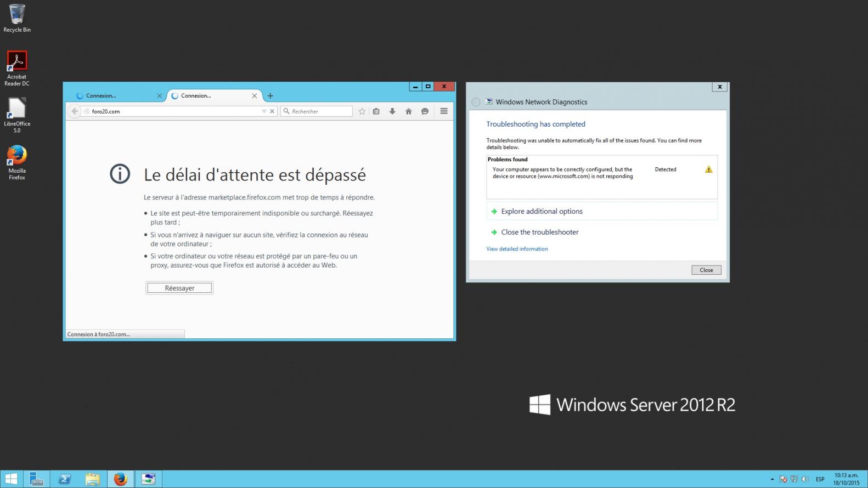Click the back circle in Network Diagnostics
868x488 pixels.
point(476,102)
